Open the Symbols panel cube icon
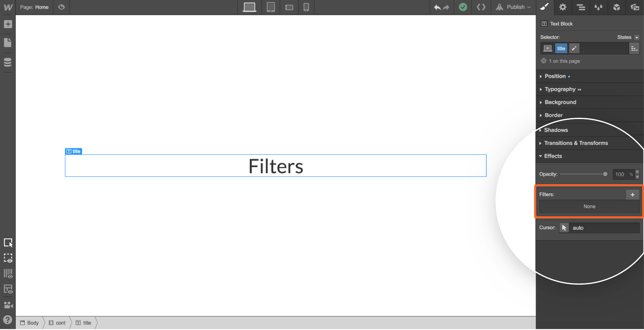This screenshot has width=644, height=330. 617,7
